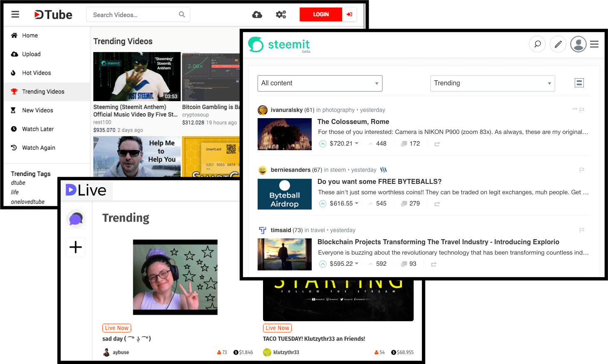Open the Trending sort dropdown in Steemit
This screenshot has width=608, height=364.
[493, 83]
